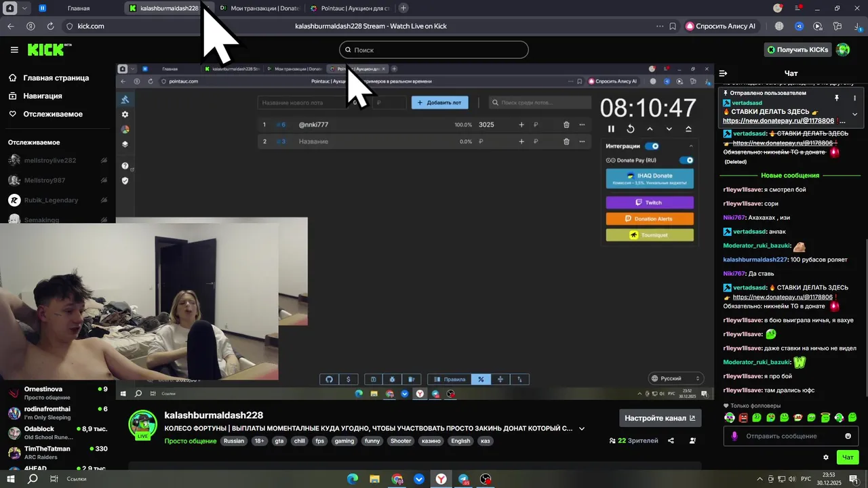Click the Настройте канал button

point(660,418)
